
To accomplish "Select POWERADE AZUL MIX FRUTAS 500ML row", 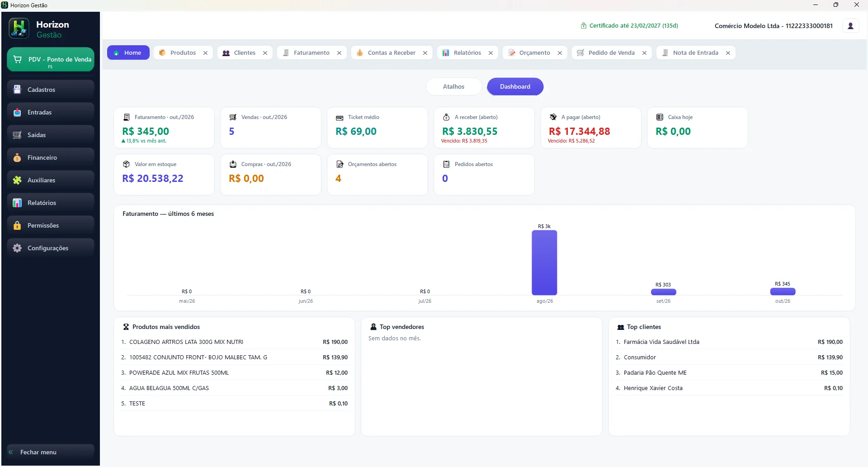I will tap(234, 373).
